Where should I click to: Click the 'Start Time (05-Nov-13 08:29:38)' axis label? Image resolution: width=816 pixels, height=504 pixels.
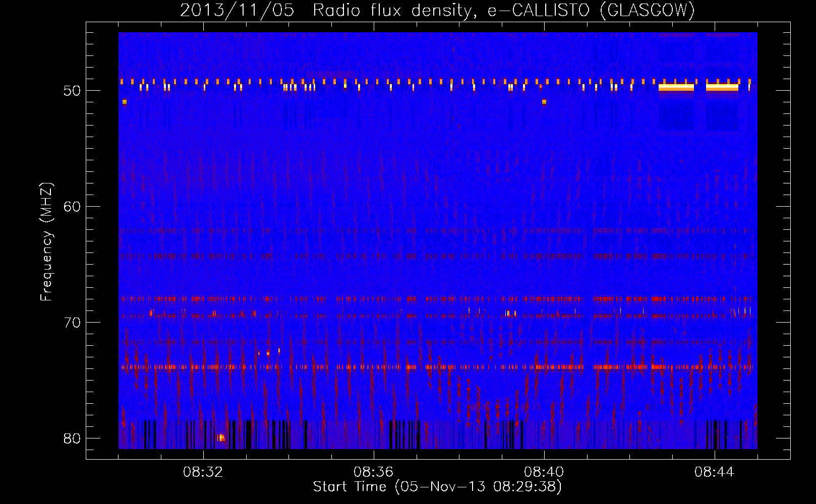click(437, 487)
